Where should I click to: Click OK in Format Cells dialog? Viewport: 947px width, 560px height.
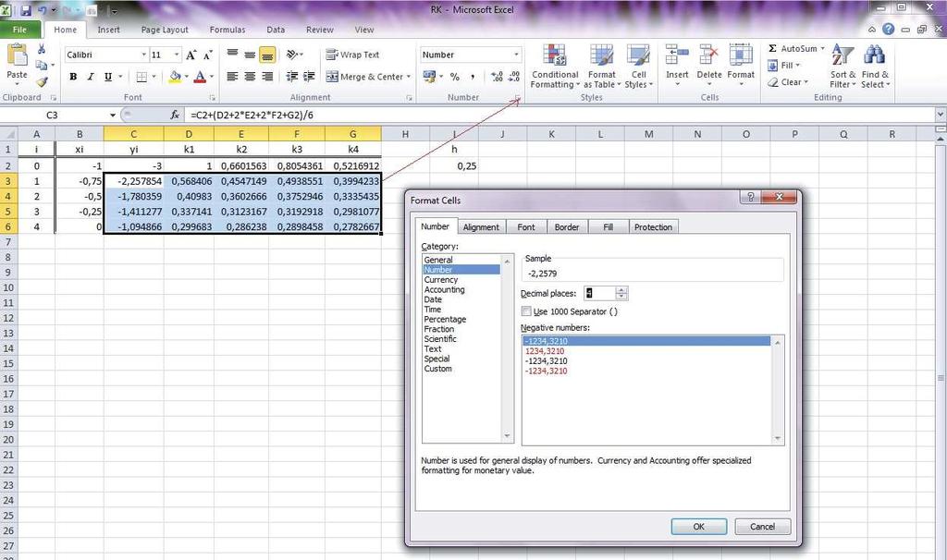tap(699, 526)
